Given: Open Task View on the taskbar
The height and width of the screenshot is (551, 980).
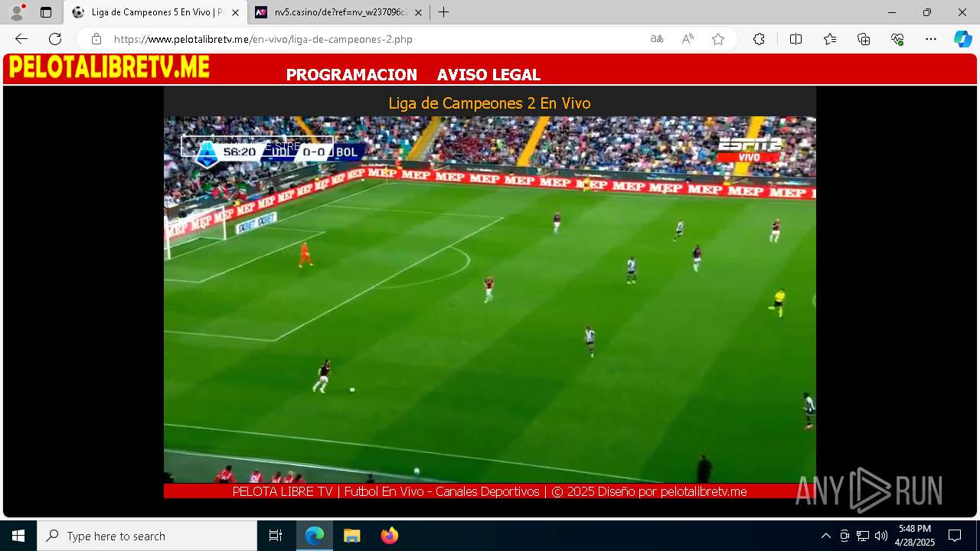Looking at the screenshot, I should click(x=276, y=536).
